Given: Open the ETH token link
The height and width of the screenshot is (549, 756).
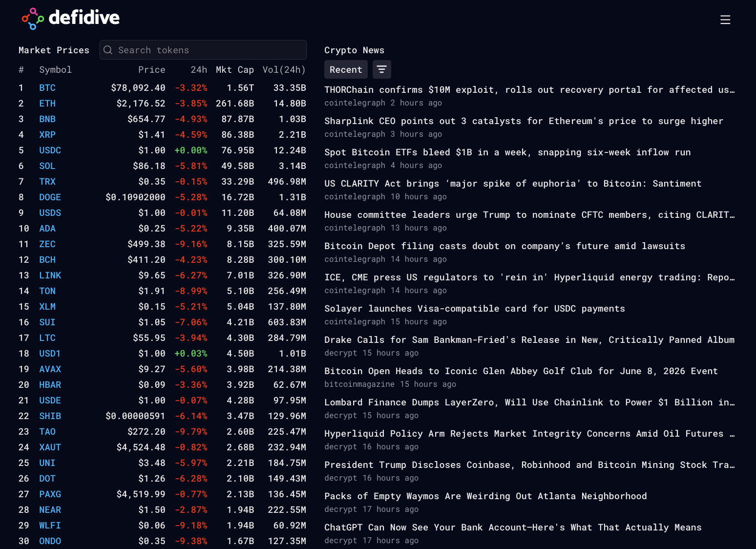Looking at the screenshot, I should tap(47, 104).
